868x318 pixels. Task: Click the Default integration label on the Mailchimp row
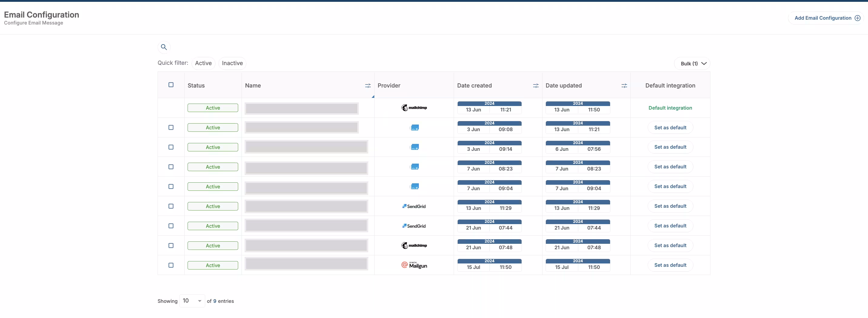pyautogui.click(x=670, y=108)
